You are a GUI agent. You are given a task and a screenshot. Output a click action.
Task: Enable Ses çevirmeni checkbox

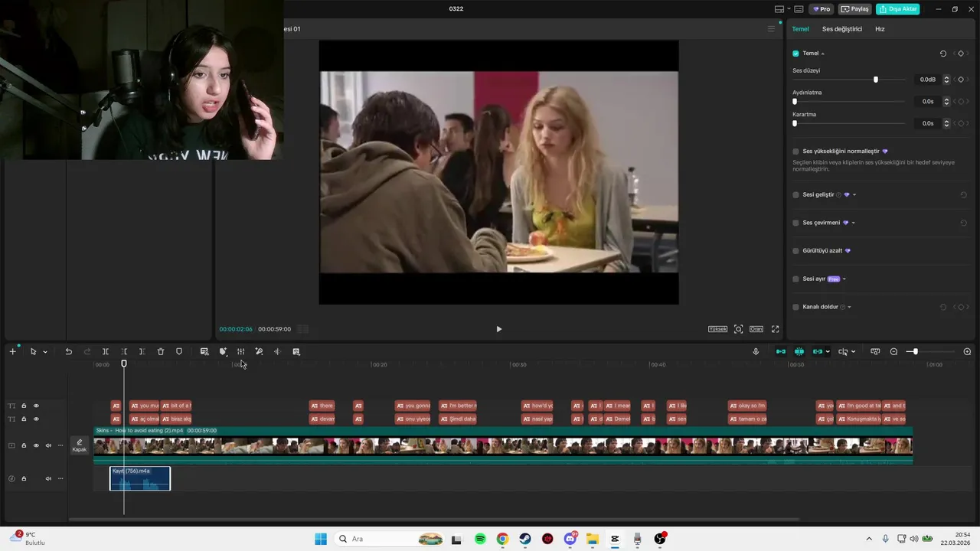pos(795,223)
